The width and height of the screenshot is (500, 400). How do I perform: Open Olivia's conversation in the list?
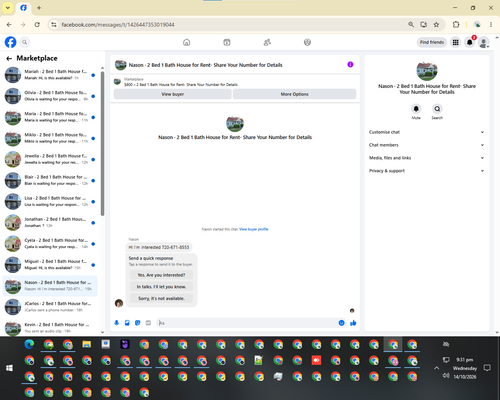50,96
